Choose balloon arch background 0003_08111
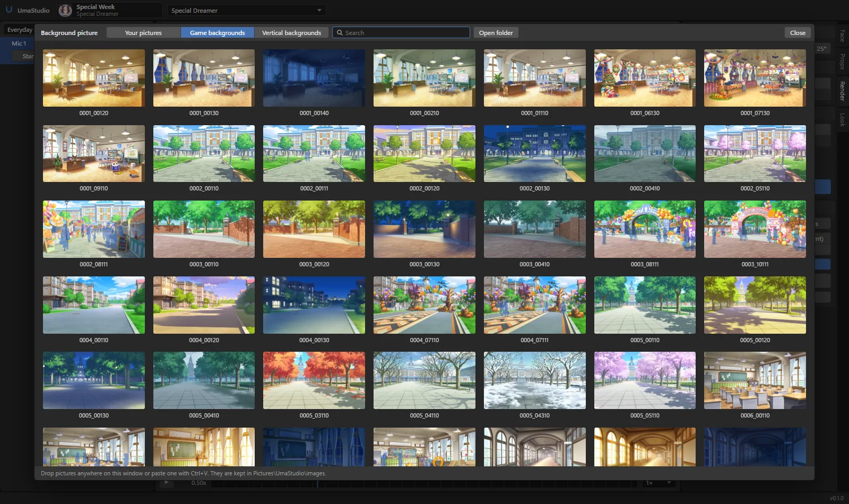 pos(645,229)
